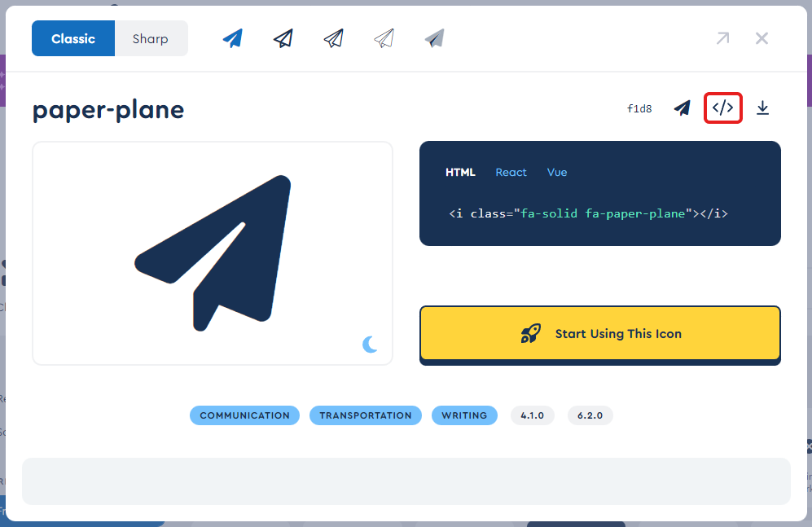
Task: Click Start Using This Icon button
Action: pos(600,333)
